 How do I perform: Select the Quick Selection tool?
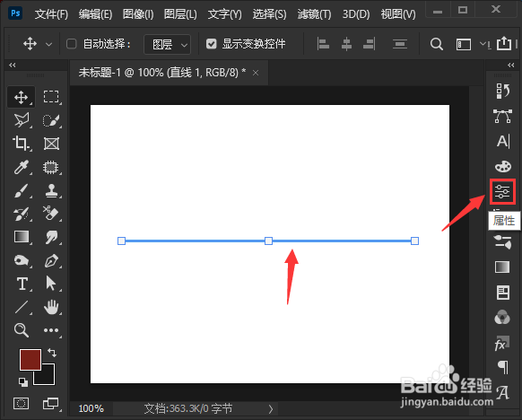click(x=51, y=120)
